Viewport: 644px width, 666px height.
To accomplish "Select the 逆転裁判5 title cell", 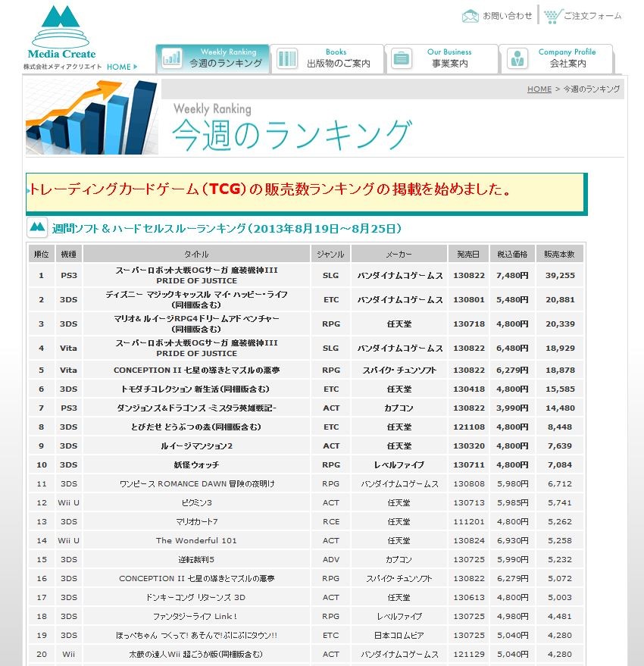I will pyautogui.click(x=196, y=559).
